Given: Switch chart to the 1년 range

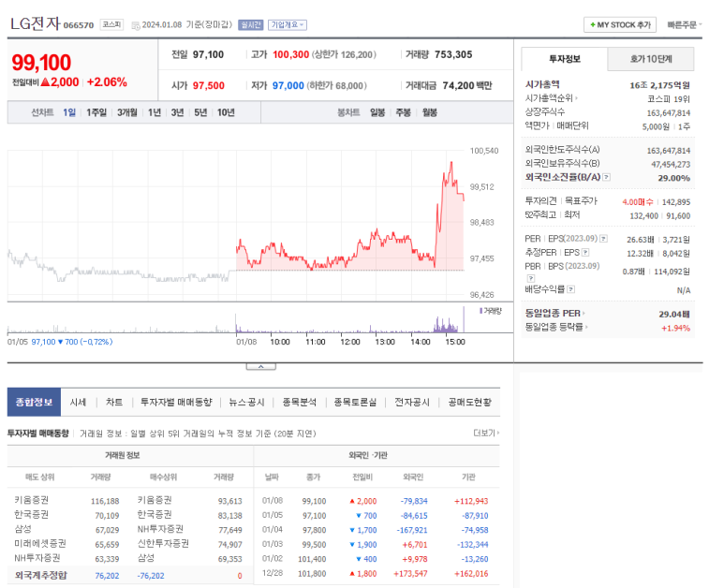Looking at the screenshot, I should pos(155,112).
